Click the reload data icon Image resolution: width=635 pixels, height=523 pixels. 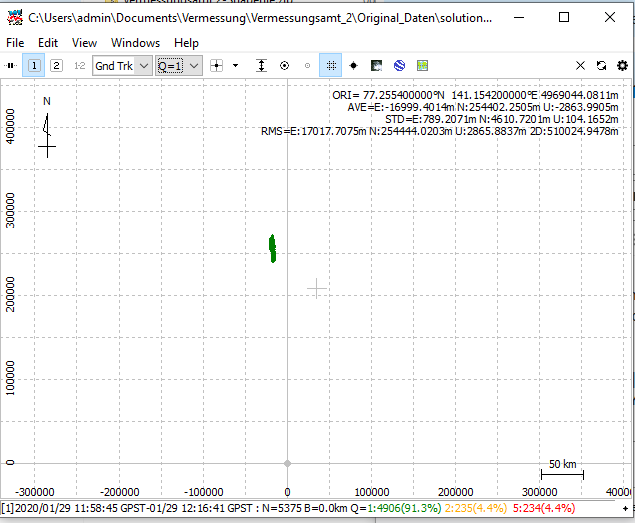pos(601,66)
